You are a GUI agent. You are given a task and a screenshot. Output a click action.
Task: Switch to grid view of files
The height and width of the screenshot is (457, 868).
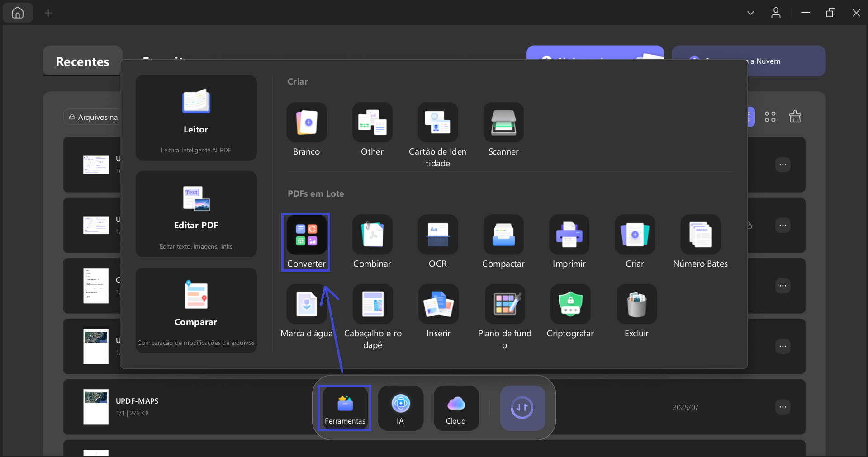click(x=770, y=117)
